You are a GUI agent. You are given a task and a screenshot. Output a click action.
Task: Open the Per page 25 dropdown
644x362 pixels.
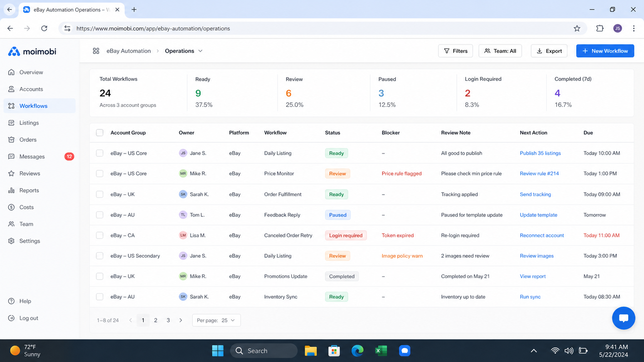click(216, 320)
